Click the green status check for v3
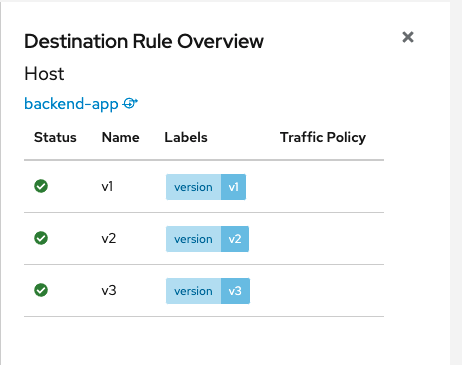The image size is (462, 365). [41, 290]
